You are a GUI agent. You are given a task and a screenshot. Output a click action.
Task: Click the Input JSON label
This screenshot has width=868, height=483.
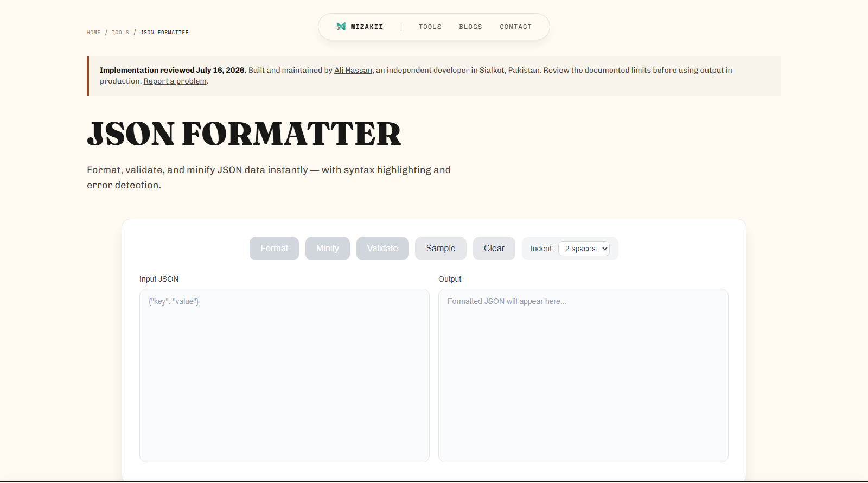pyautogui.click(x=159, y=279)
